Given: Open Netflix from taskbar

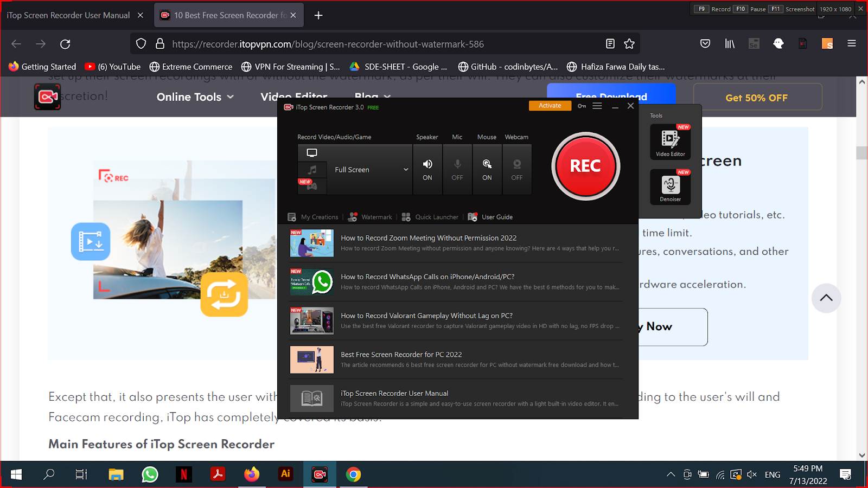Looking at the screenshot, I should tap(184, 474).
